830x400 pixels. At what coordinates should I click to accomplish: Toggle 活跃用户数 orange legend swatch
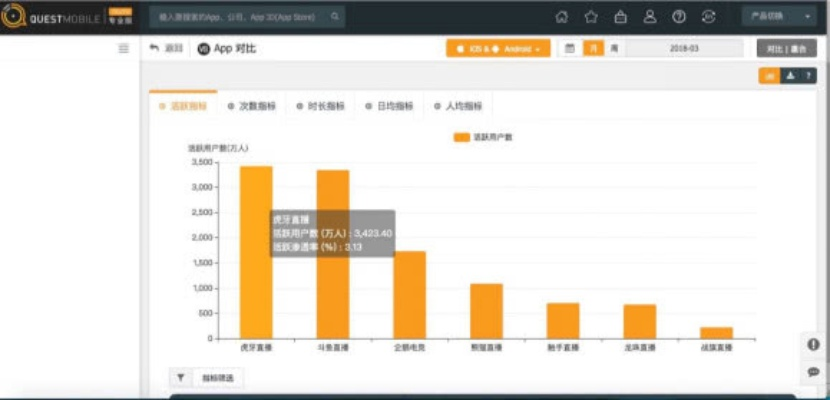pos(460,136)
